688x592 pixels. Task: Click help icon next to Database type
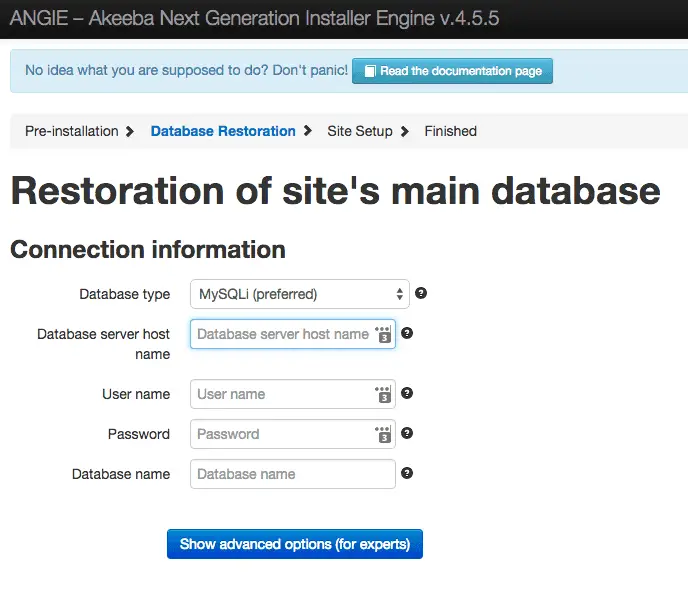[x=421, y=293]
